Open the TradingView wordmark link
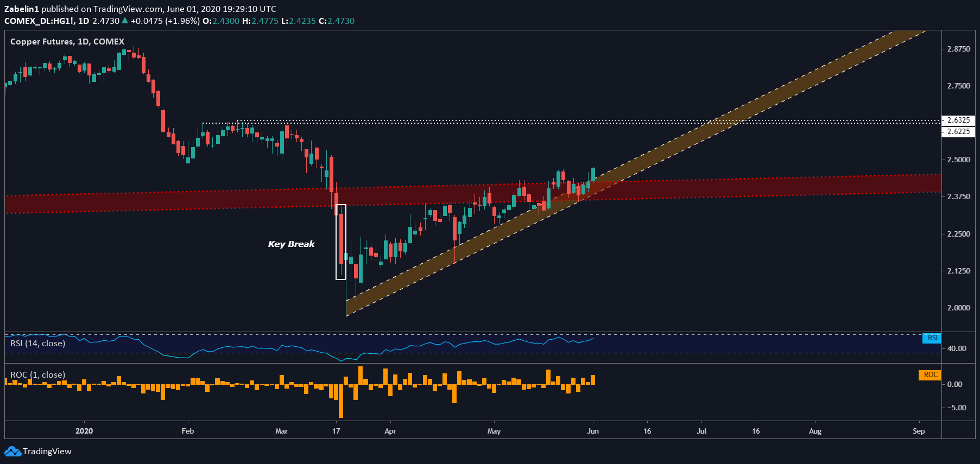 [x=47, y=452]
